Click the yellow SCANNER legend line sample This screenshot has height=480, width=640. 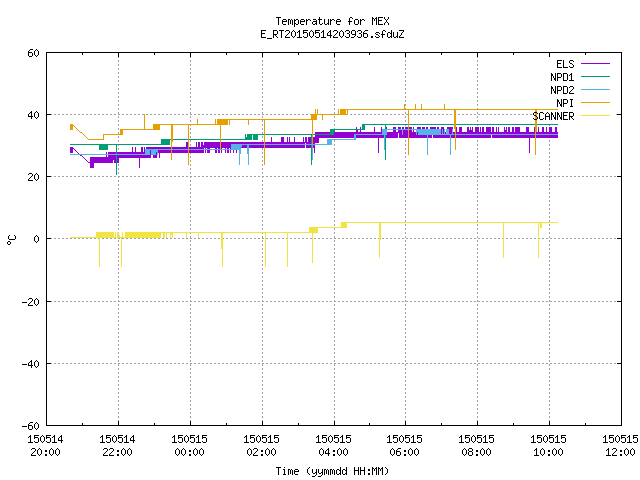click(595, 116)
